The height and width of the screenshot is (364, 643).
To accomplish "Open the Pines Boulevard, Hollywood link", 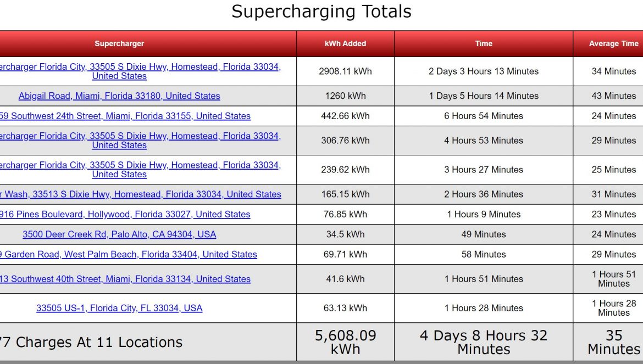I will pos(125,214).
